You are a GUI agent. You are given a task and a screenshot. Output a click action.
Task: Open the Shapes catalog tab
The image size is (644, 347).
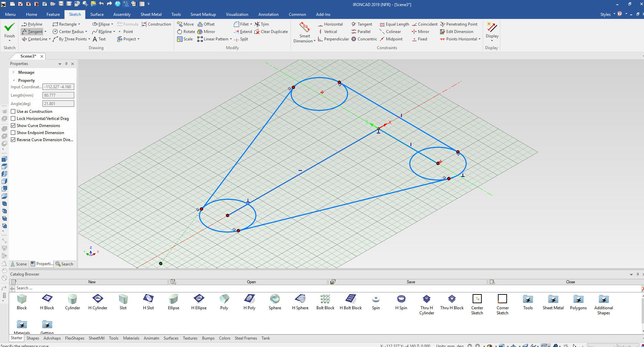33,338
